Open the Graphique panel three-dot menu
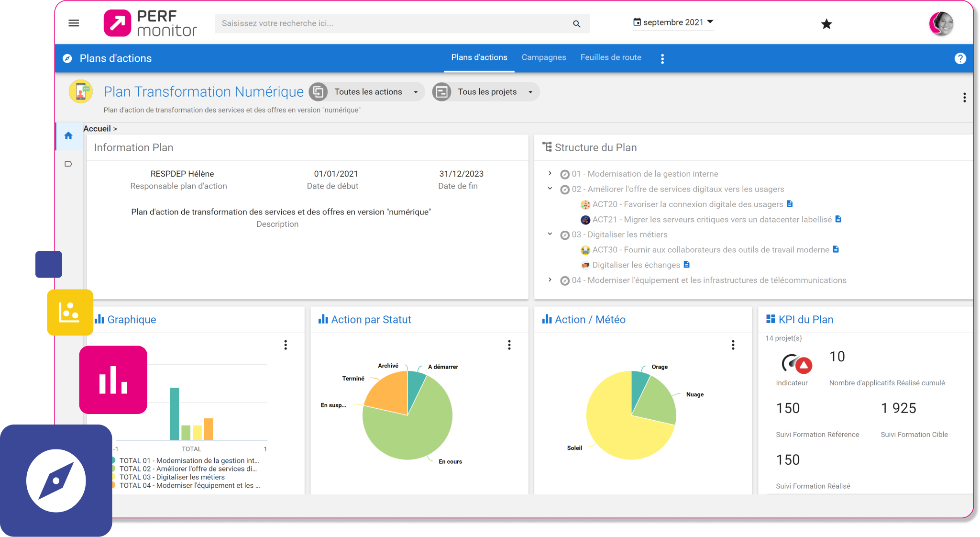Viewport: 980px width, 537px height. [x=286, y=345]
